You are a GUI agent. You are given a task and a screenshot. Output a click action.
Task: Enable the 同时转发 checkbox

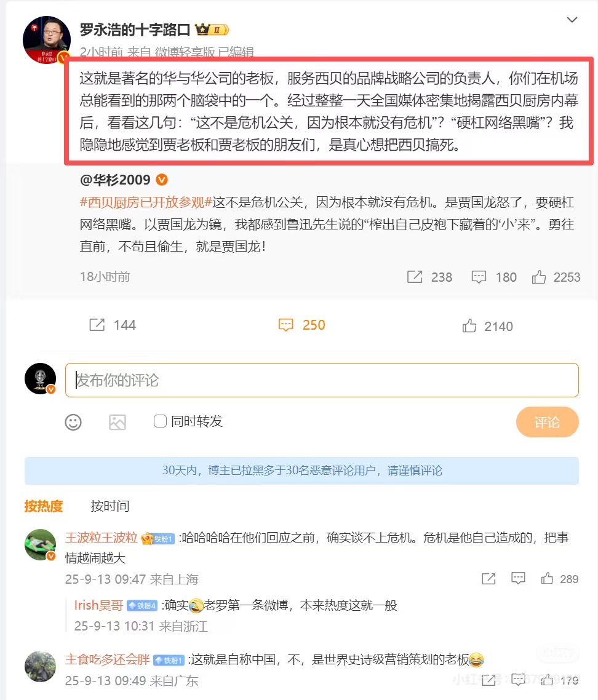(160, 421)
